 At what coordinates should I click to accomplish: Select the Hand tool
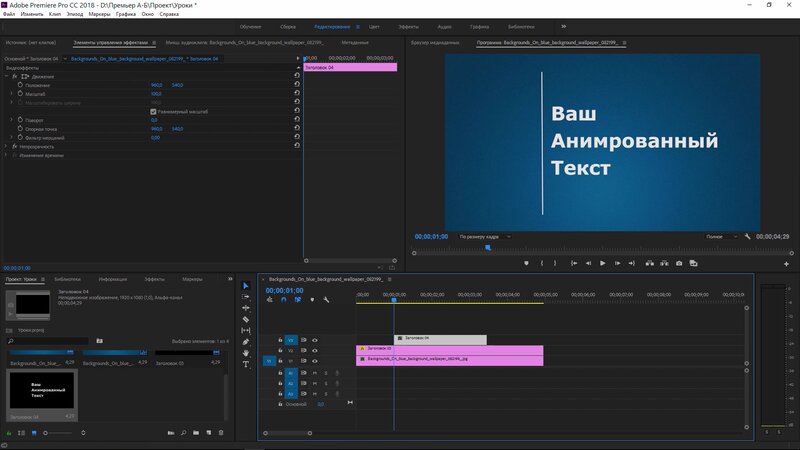tap(245, 353)
